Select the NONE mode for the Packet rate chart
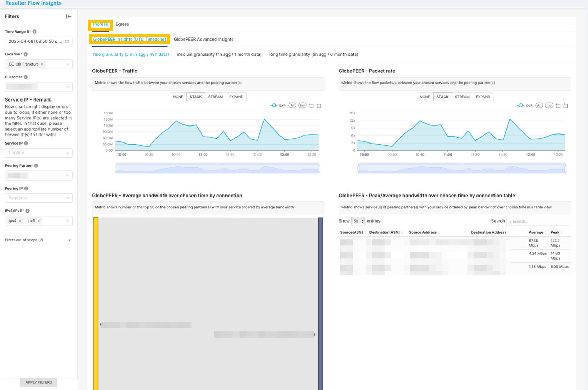The height and width of the screenshot is (390, 588). pyautogui.click(x=425, y=97)
